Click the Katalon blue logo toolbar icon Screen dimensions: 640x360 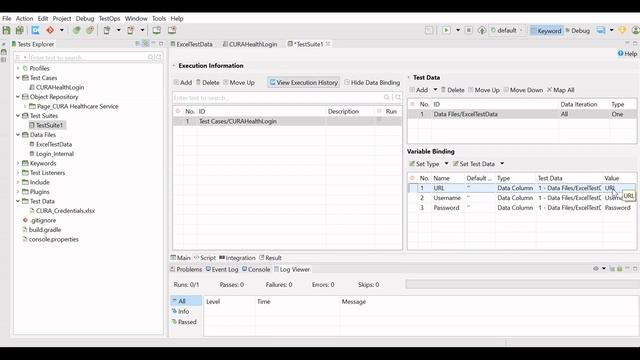point(36,30)
